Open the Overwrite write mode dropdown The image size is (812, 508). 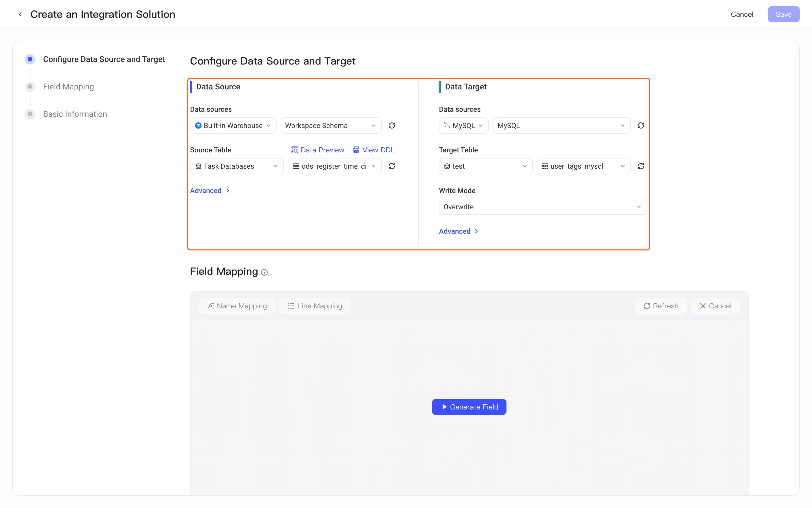(543, 207)
